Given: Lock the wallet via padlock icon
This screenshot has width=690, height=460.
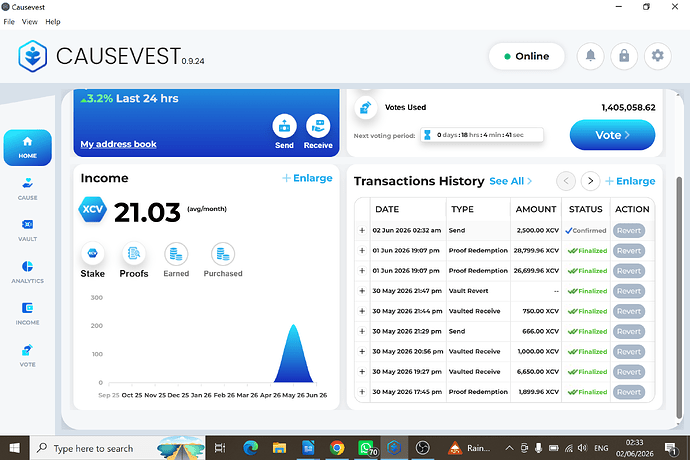Looking at the screenshot, I should (624, 56).
